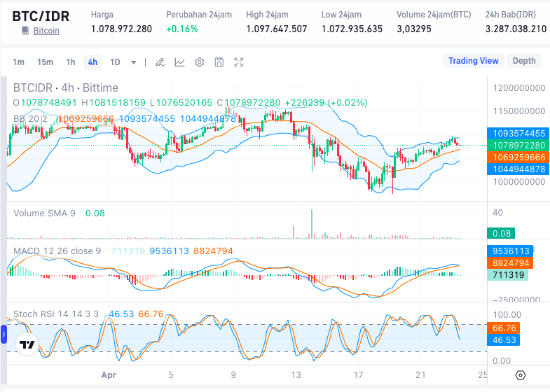Click the tall green volume spike bar

(312, 224)
